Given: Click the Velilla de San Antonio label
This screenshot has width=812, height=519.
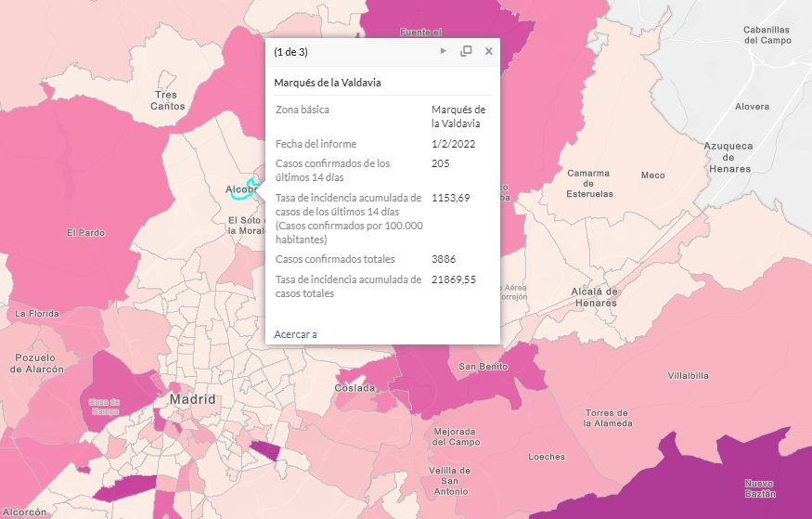Looking at the screenshot, I should click(449, 481).
